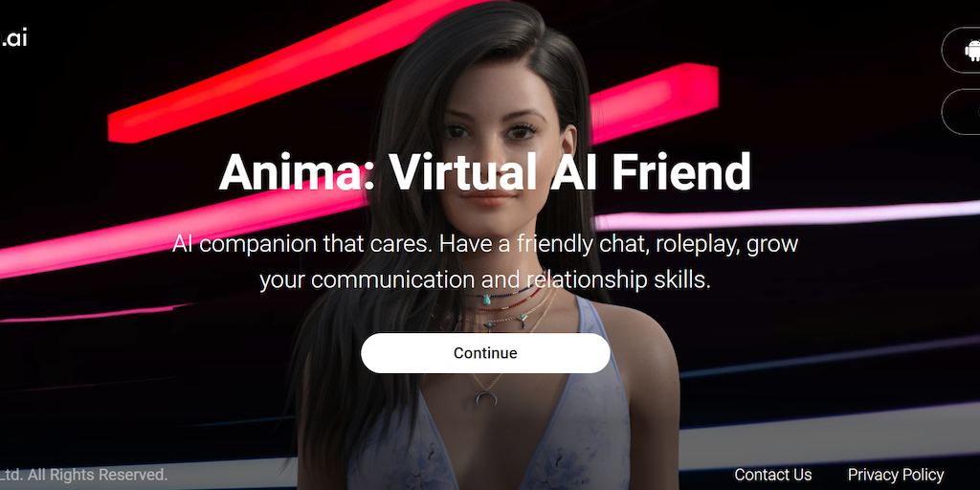Click the All Rights Reserved footer text
The image size is (980, 490).
tap(84, 475)
